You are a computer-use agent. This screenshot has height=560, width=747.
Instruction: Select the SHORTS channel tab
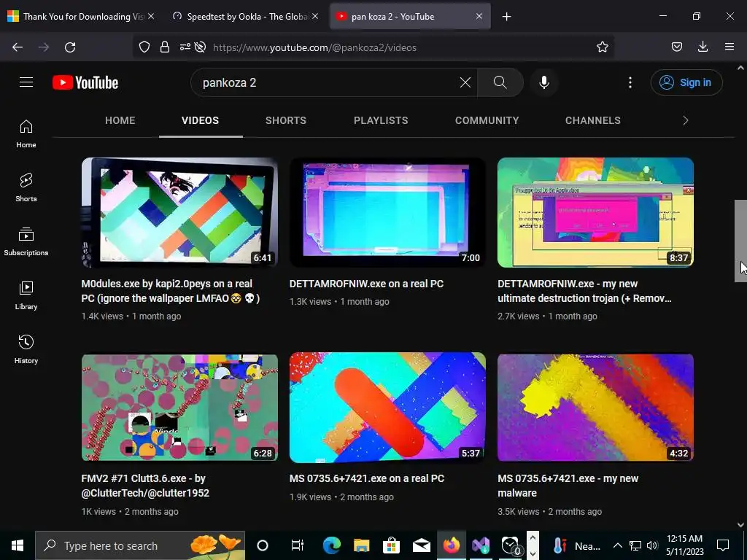pos(286,120)
